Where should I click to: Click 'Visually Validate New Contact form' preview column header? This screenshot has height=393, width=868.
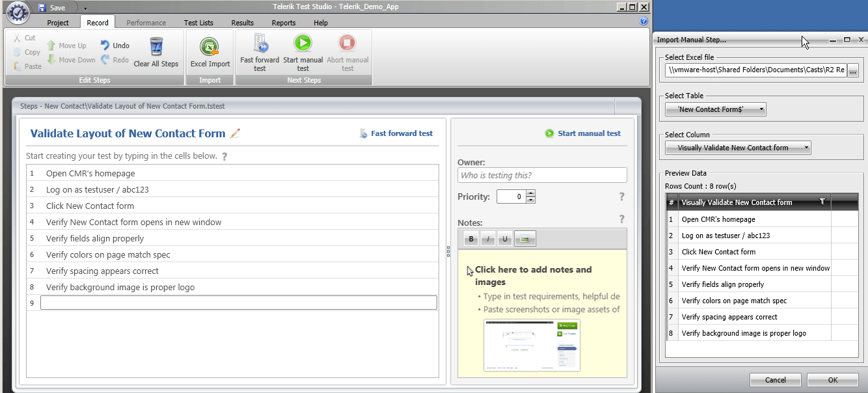755,202
